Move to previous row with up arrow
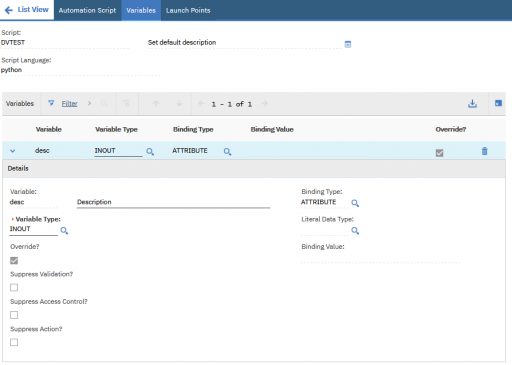Viewport: 512px width, 365px height. (156, 103)
